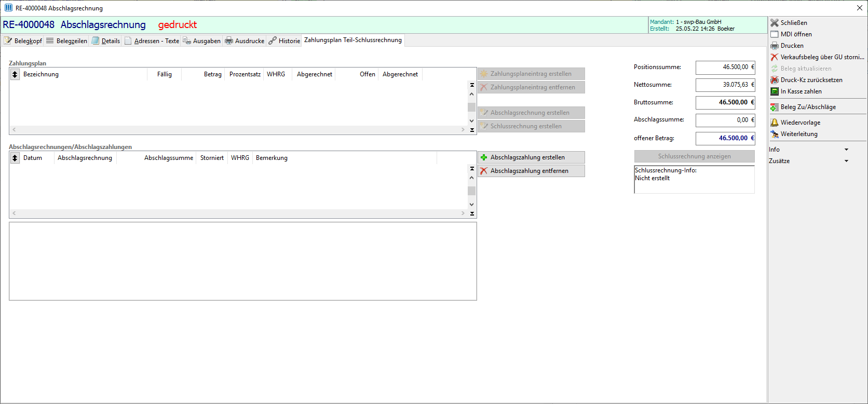The height and width of the screenshot is (404, 868).
Task: Click In Kasse zahlen command
Action: (x=801, y=91)
